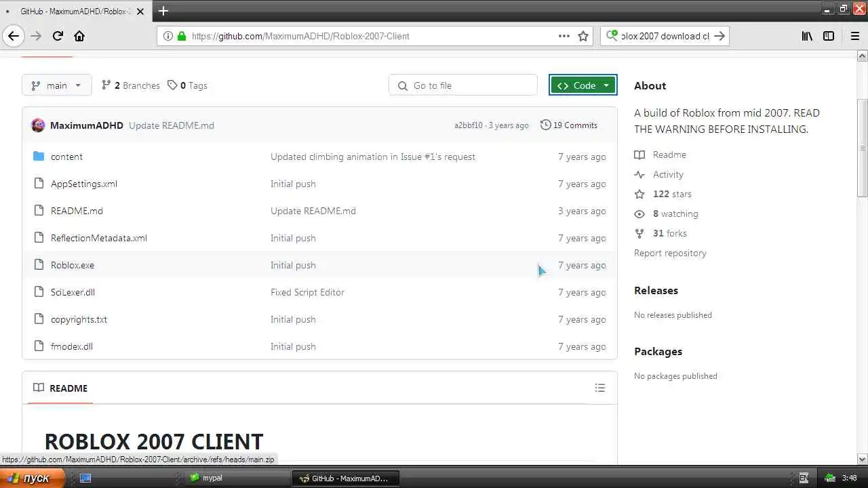Open 'Fixed Script Editor' commit message
The height and width of the screenshot is (488, 868).
point(307,292)
